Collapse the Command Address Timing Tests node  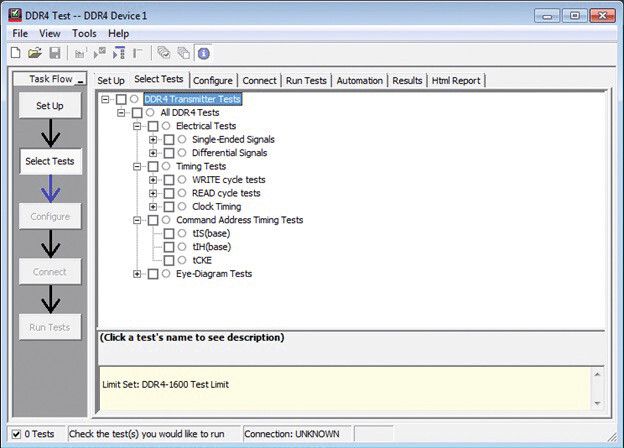137,220
